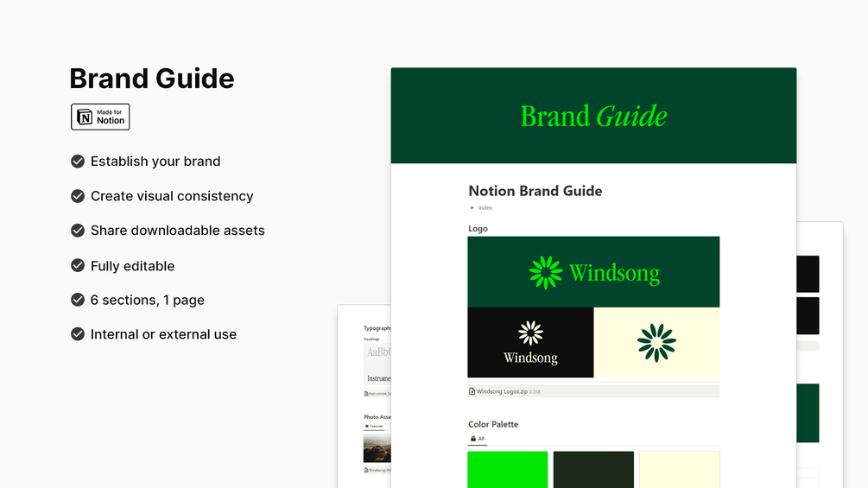The height and width of the screenshot is (488, 868).
Task: Click the Color Palette heading
Action: tap(493, 424)
